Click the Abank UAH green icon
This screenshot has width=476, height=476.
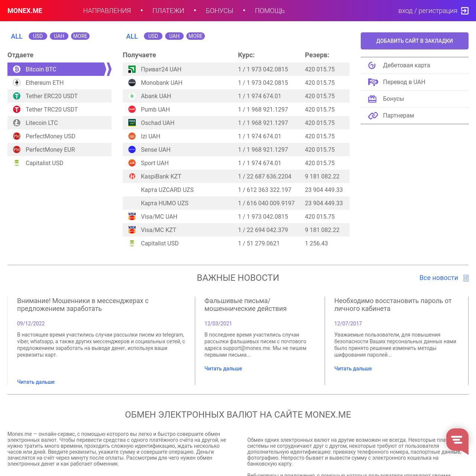coord(132,96)
